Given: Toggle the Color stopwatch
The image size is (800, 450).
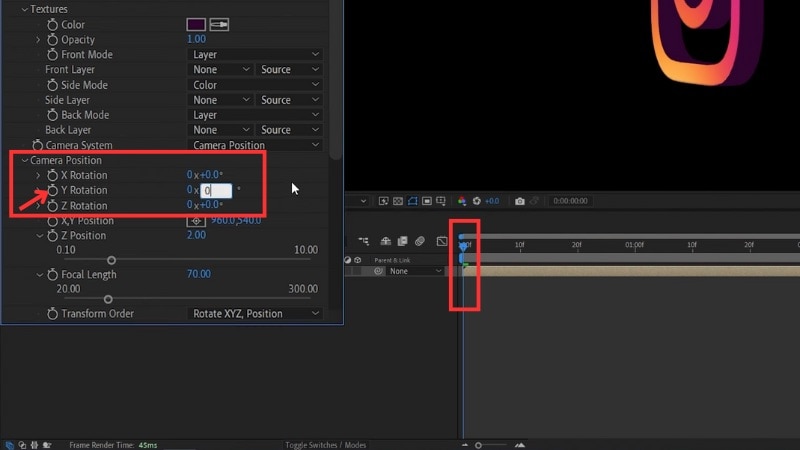Looking at the screenshot, I should point(52,24).
